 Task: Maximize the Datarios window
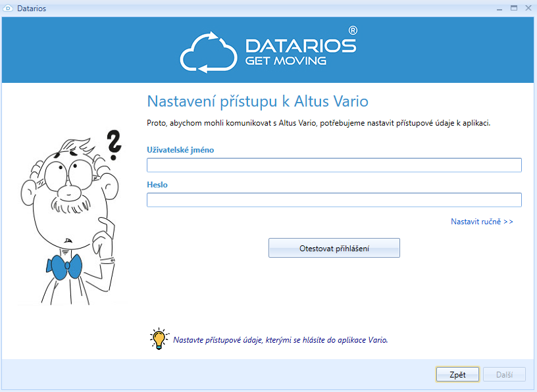[x=514, y=8]
